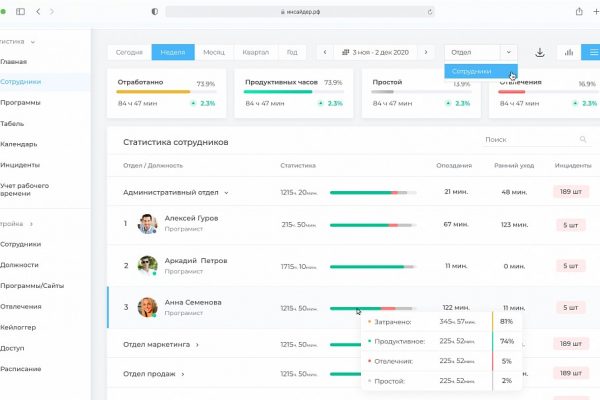Collapse the statistics sidebar section chevron

pos(33,42)
